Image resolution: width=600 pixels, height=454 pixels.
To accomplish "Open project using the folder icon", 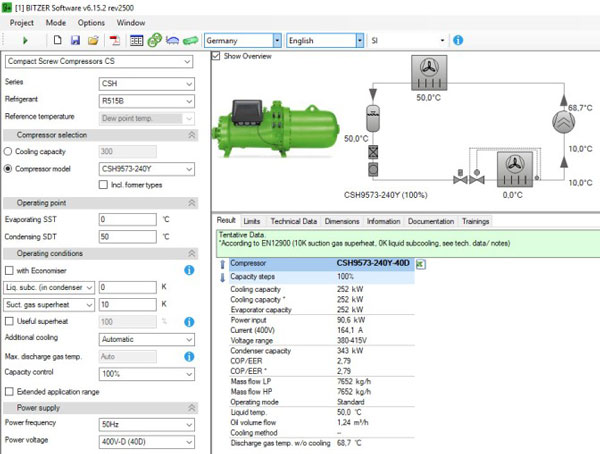I will point(93,40).
